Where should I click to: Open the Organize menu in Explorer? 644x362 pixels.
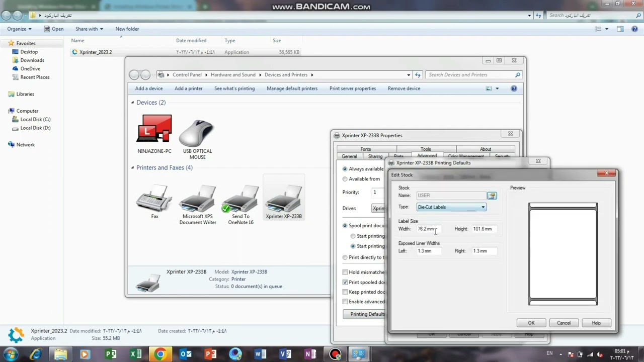20,29
